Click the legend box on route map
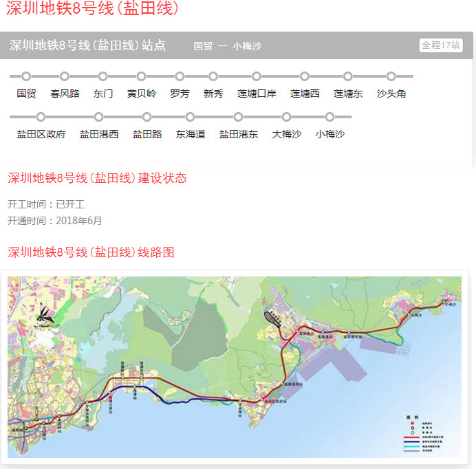The image size is (476, 469). click(423, 434)
